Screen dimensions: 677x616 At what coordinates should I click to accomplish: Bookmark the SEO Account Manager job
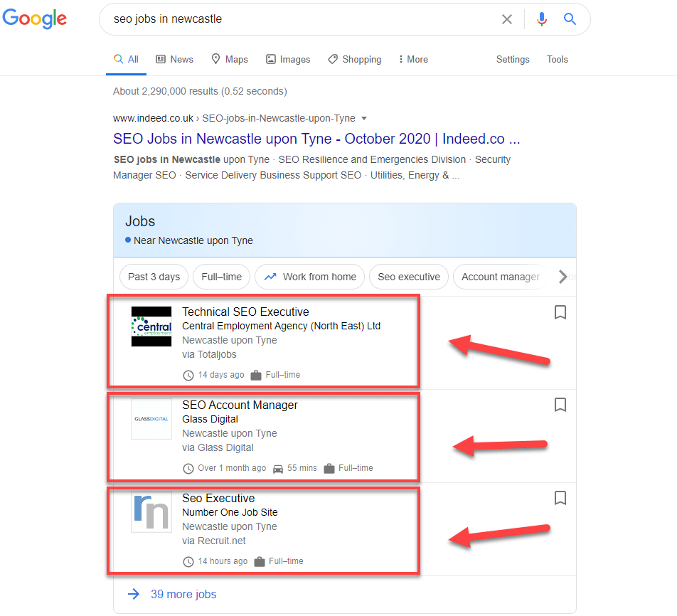[560, 405]
